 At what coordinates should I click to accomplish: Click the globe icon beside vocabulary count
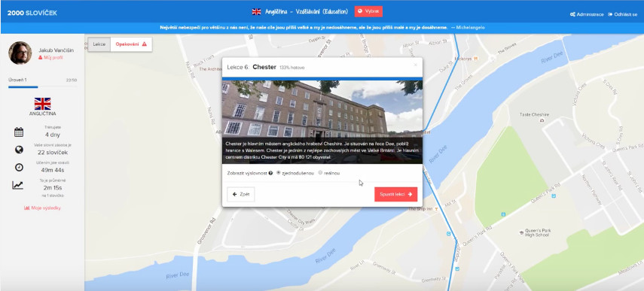point(19,150)
